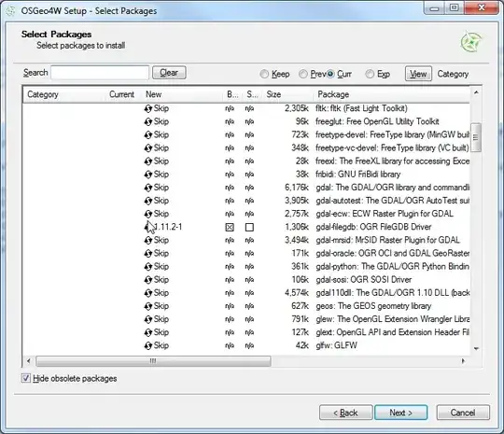Toggle Skip icon for gdal110dll package

(147, 293)
